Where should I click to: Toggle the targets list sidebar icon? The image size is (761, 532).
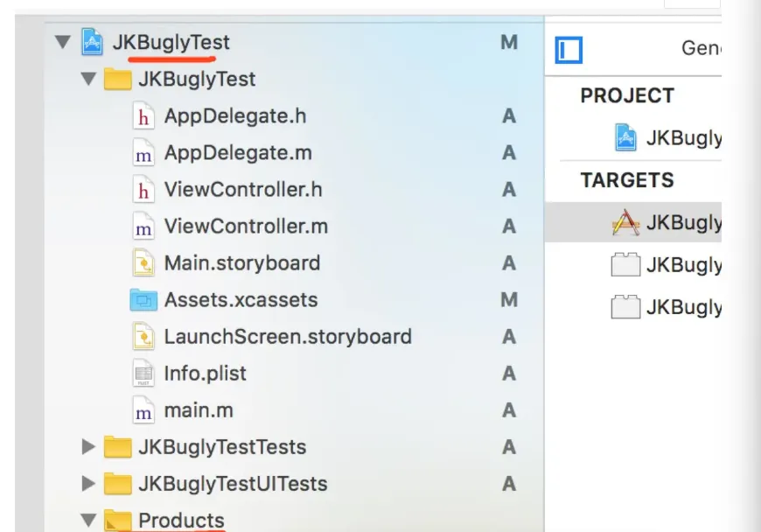click(569, 50)
